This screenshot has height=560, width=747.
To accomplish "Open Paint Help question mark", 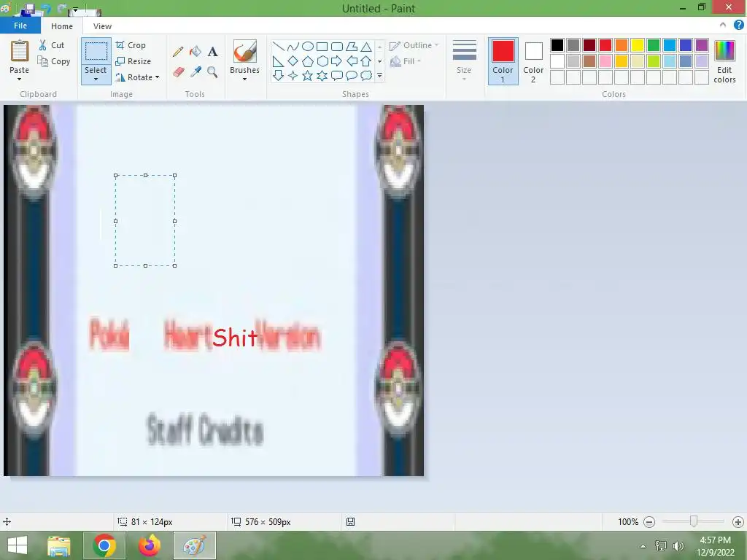I will pos(738,26).
